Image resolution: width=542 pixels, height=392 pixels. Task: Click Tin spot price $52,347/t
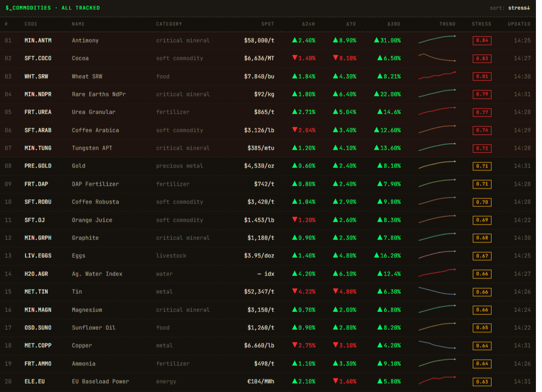click(x=259, y=292)
